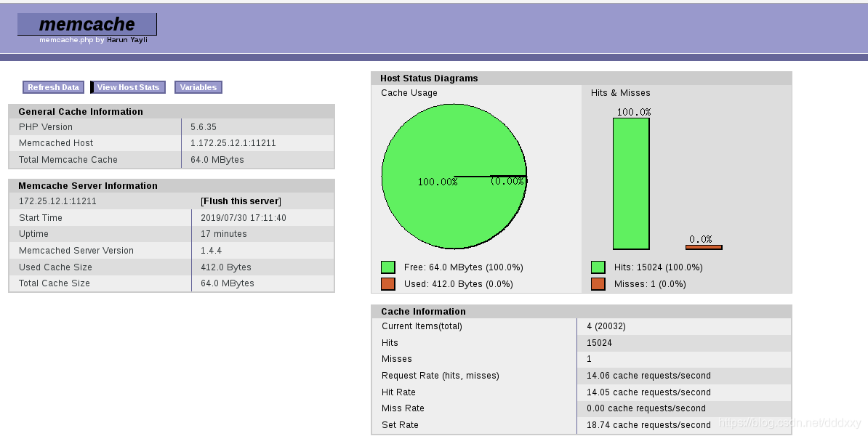Click Memcache Server Information header

point(88,185)
